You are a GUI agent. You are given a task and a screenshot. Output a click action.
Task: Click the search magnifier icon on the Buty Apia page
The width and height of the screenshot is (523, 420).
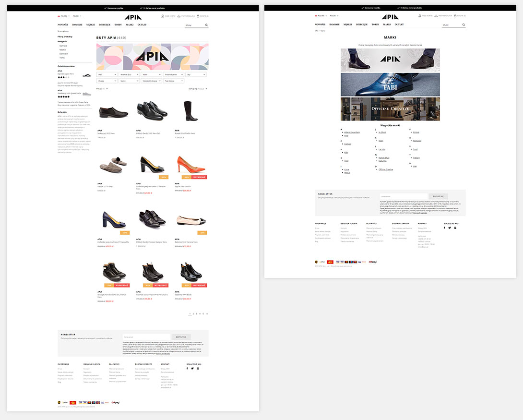tap(206, 25)
